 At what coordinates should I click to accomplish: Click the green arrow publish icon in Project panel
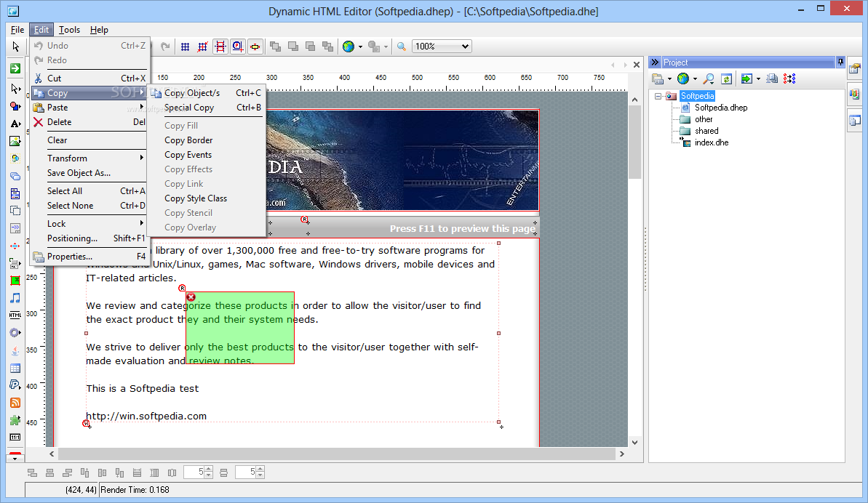[746, 79]
